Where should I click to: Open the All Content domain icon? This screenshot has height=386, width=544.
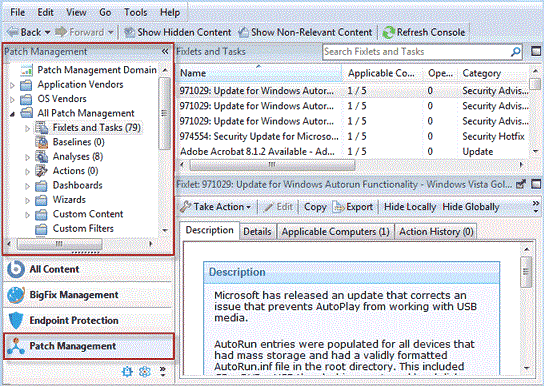coord(16,269)
